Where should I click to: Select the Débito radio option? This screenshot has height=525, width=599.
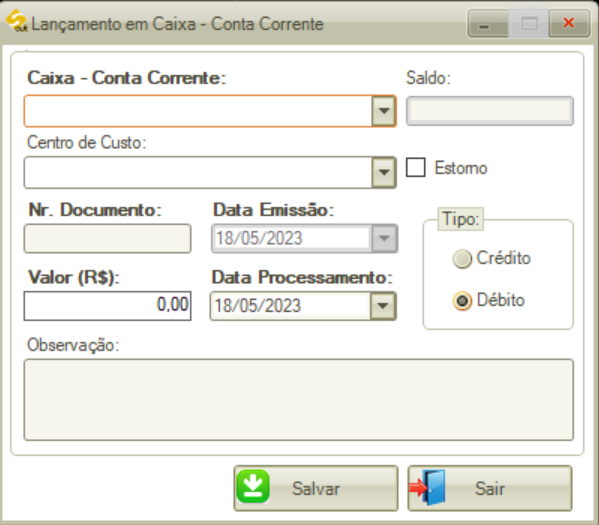click(462, 301)
